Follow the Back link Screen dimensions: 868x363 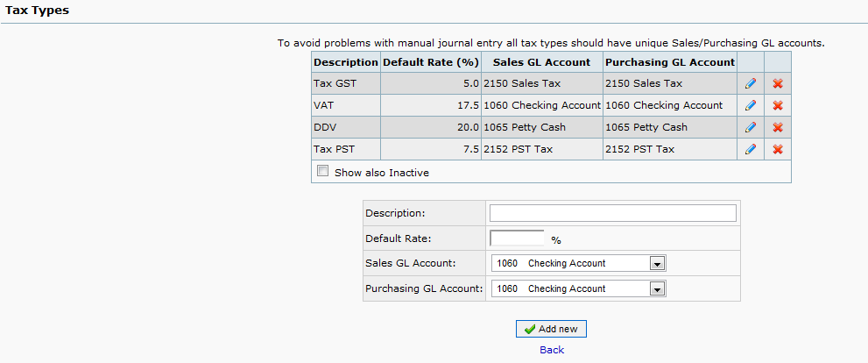click(552, 350)
